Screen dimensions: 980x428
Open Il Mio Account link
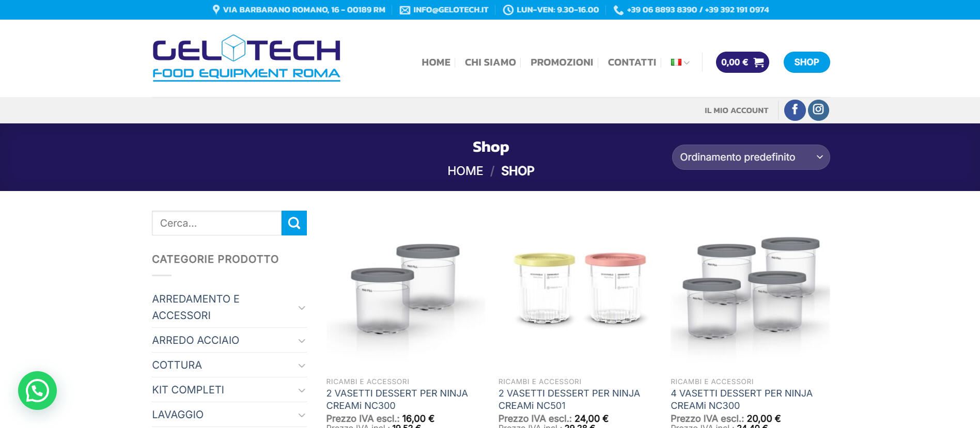[736, 110]
